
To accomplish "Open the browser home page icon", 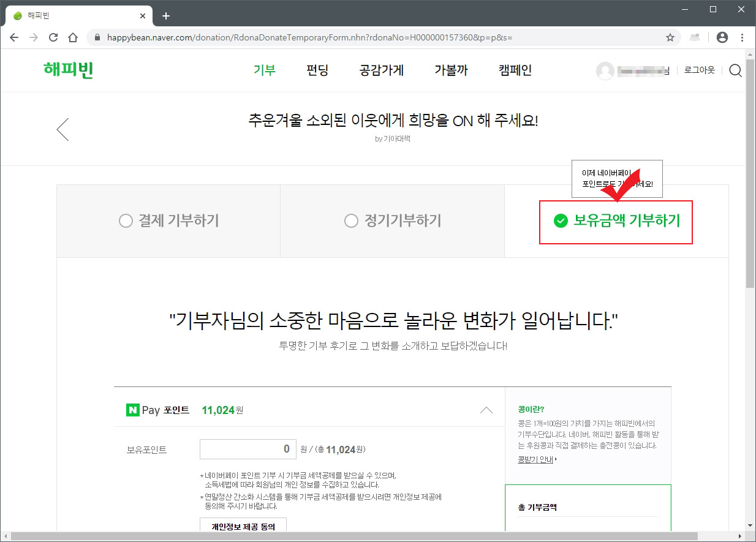I will pyautogui.click(x=73, y=37).
